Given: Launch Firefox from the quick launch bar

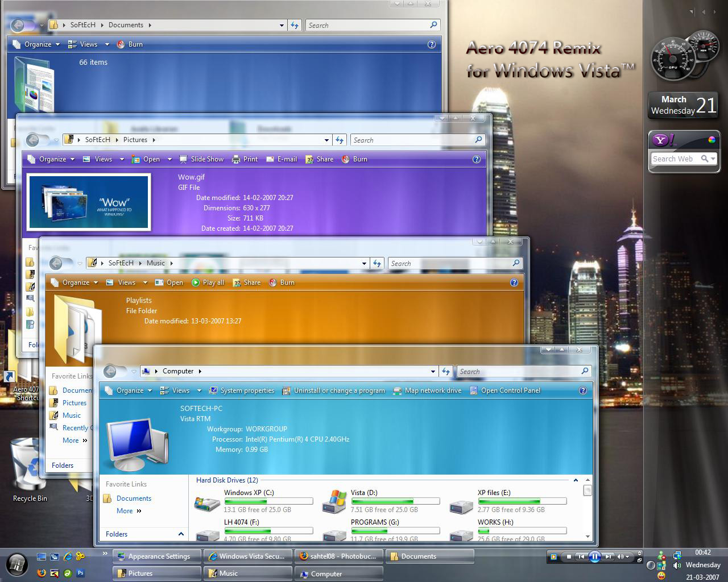Looking at the screenshot, I should (x=42, y=573).
